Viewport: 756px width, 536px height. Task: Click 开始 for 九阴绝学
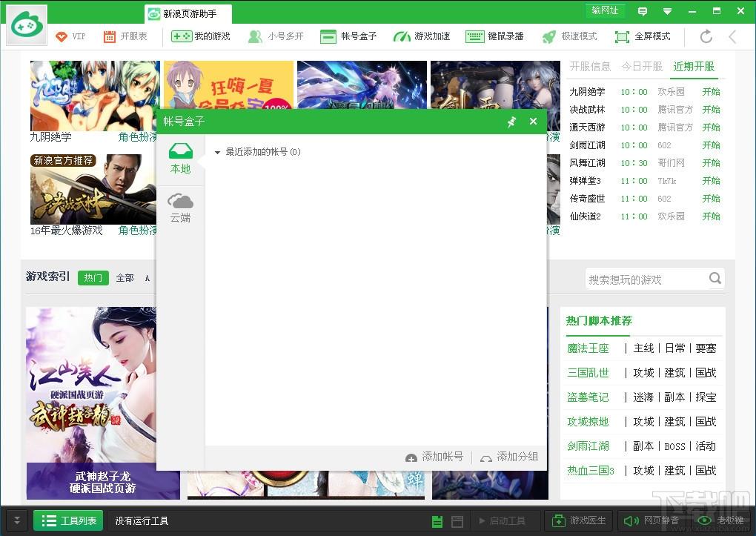[x=712, y=92]
